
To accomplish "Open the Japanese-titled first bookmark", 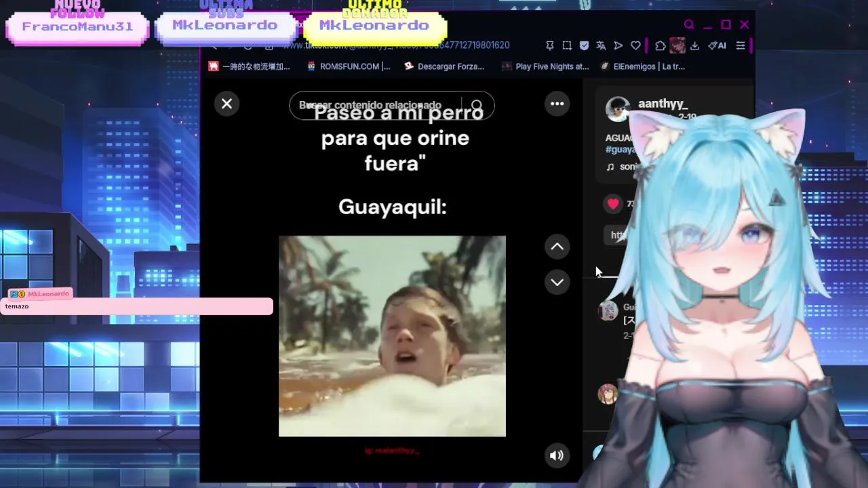I will tap(250, 66).
